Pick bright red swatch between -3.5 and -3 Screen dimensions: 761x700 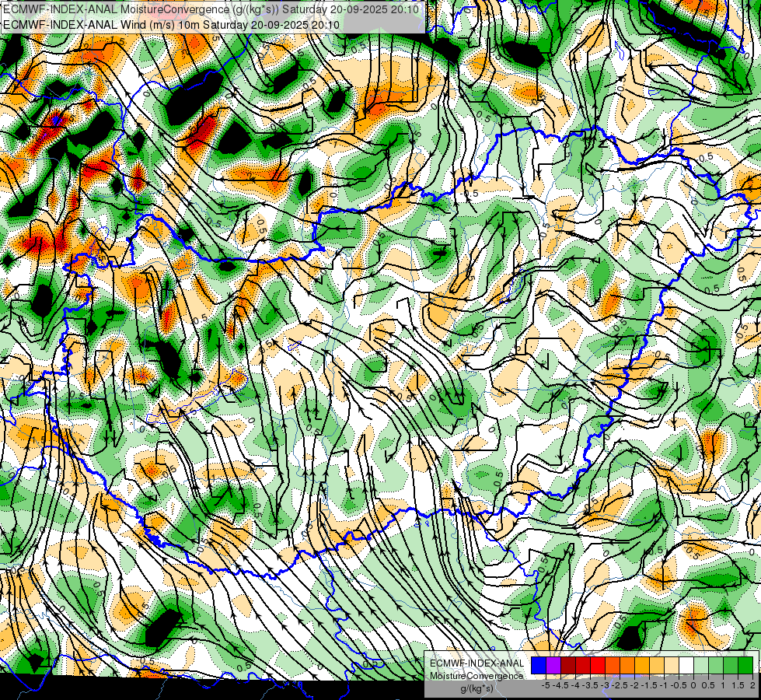(598, 666)
